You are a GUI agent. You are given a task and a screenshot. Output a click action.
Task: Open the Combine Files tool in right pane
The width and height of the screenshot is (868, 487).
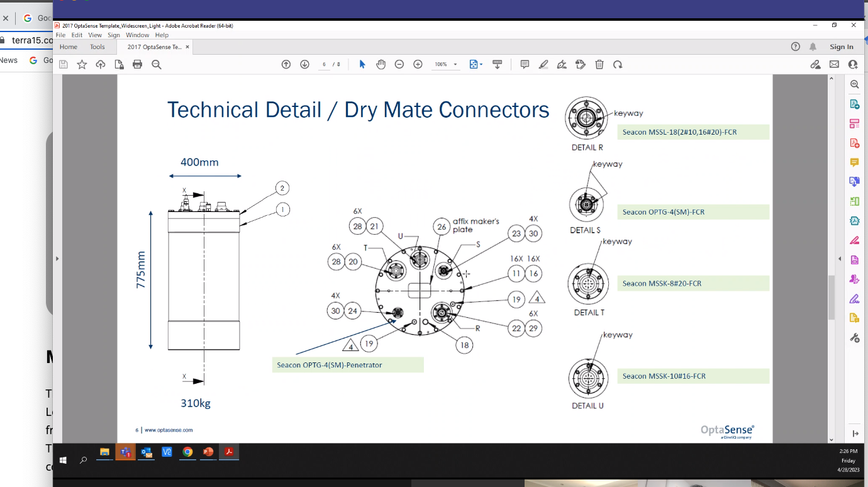point(854,182)
